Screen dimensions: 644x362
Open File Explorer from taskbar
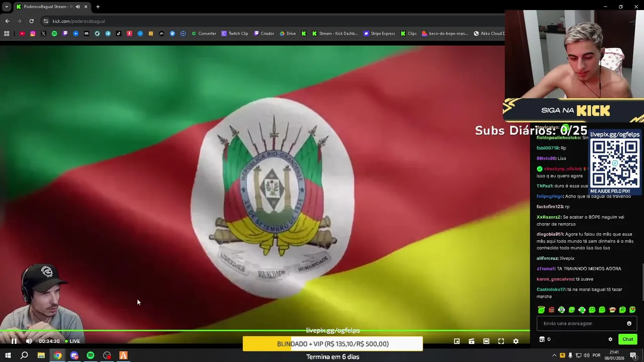click(41, 355)
